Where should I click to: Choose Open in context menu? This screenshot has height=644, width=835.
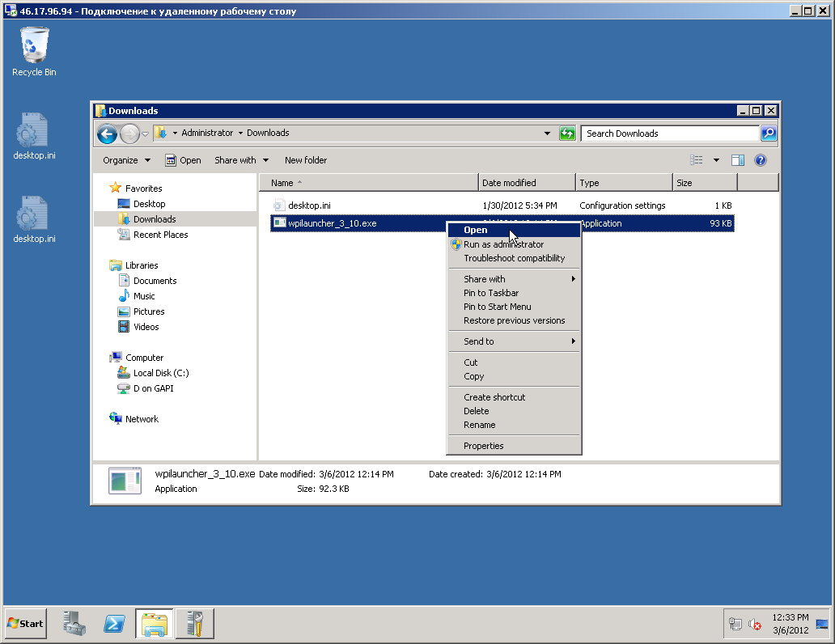click(x=514, y=230)
